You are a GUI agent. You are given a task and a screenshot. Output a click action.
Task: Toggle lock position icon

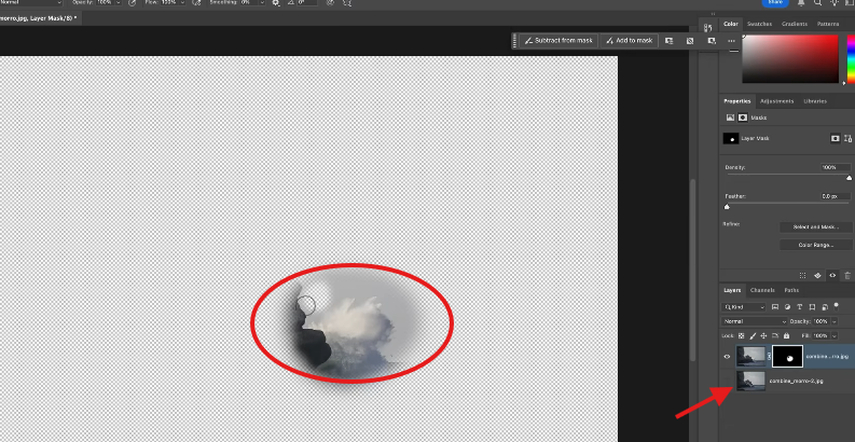pos(764,336)
